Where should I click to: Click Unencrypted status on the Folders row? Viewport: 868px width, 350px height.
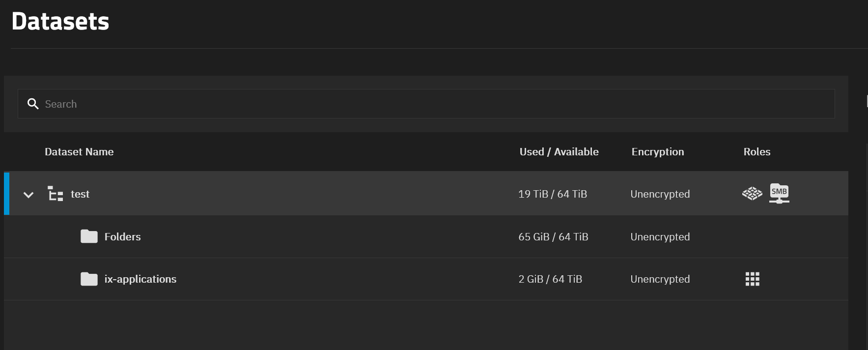coord(660,237)
